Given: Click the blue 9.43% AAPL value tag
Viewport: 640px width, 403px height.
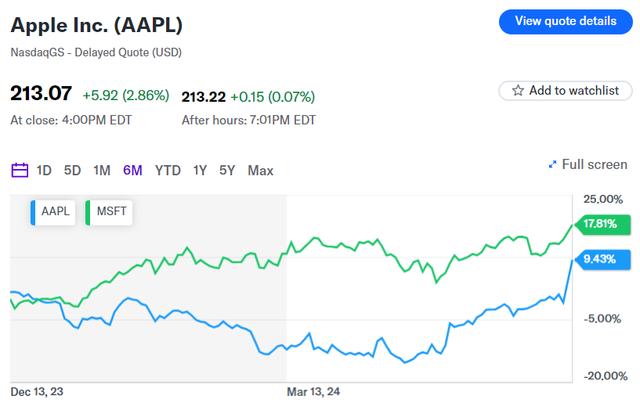Looking at the screenshot, I should tap(602, 257).
